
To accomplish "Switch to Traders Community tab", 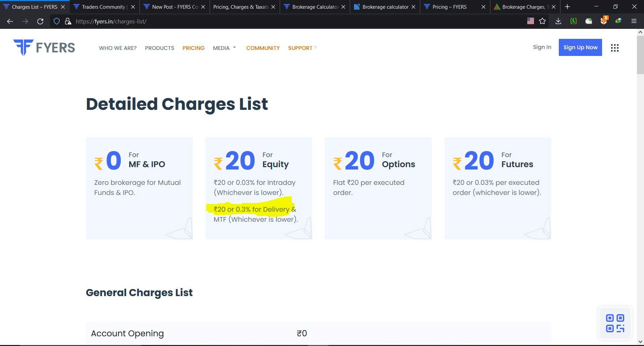I will pos(103,7).
